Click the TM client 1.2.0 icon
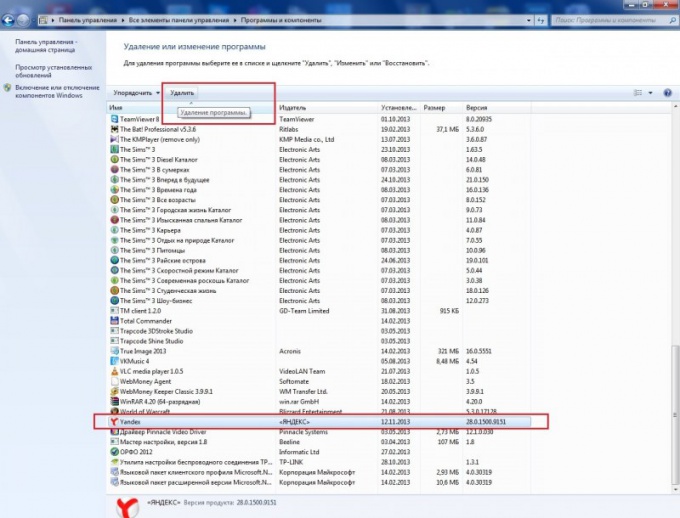 pyautogui.click(x=114, y=311)
